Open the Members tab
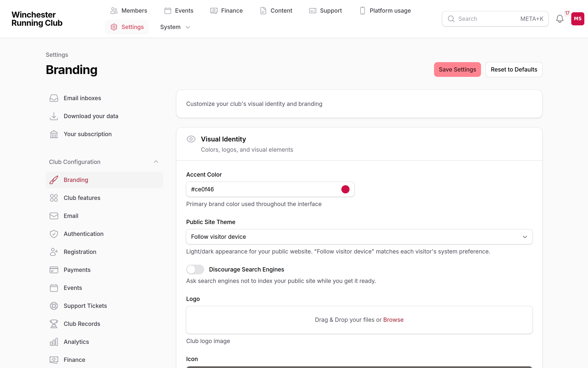This screenshot has height=368, width=588. (x=129, y=11)
